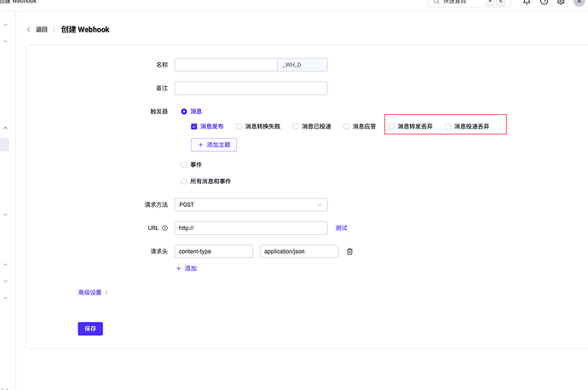Viewport: 588px width, 390px height.
Task: Edit the content-type header name field
Action: point(213,251)
